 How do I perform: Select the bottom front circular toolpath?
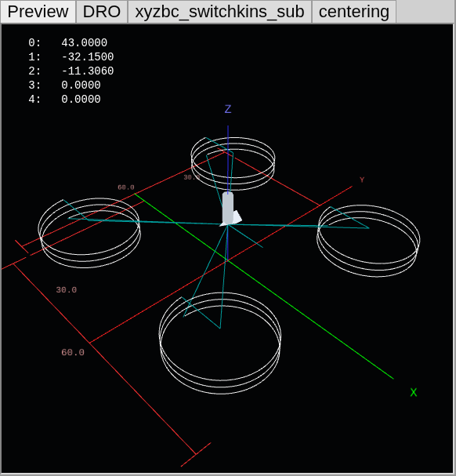pos(220,343)
